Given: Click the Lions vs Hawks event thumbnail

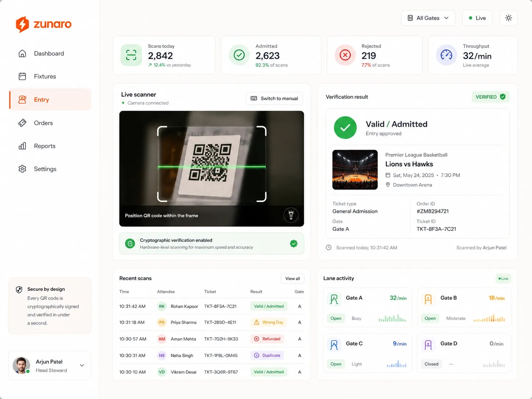Looking at the screenshot, I should pyautogui.click(x=355, y=170).
